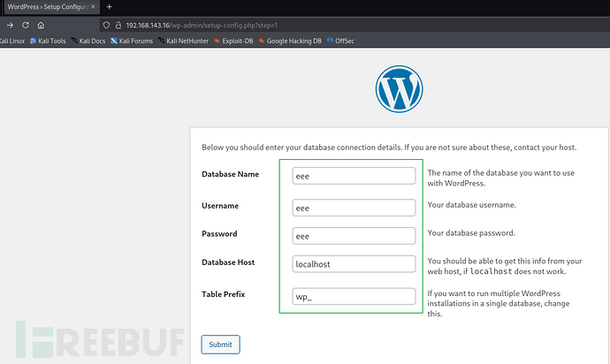The width and height of the screenshot is (610, 364).
Task: Close the WordPress Setup Configuration tab
Action: 93,6
